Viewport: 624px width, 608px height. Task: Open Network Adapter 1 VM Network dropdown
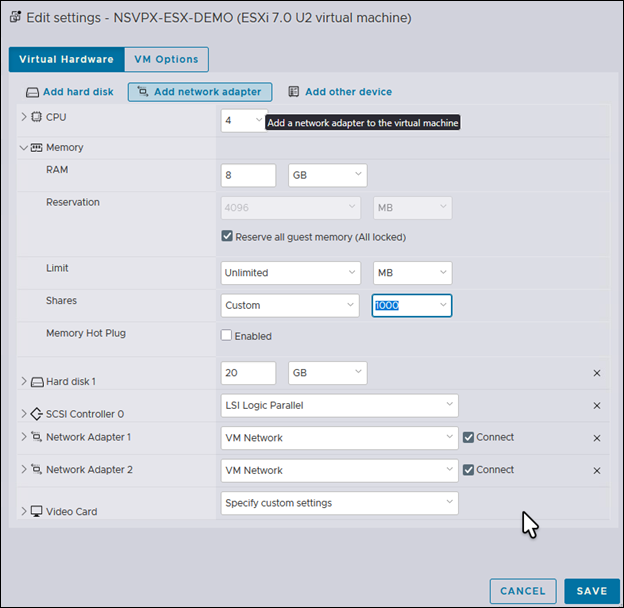(x=339, y=438)
